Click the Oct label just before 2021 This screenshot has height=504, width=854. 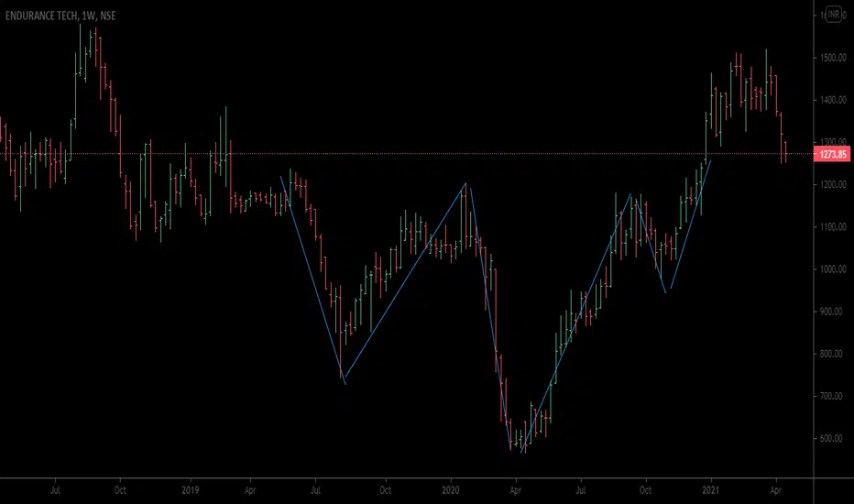pos(645,490)
